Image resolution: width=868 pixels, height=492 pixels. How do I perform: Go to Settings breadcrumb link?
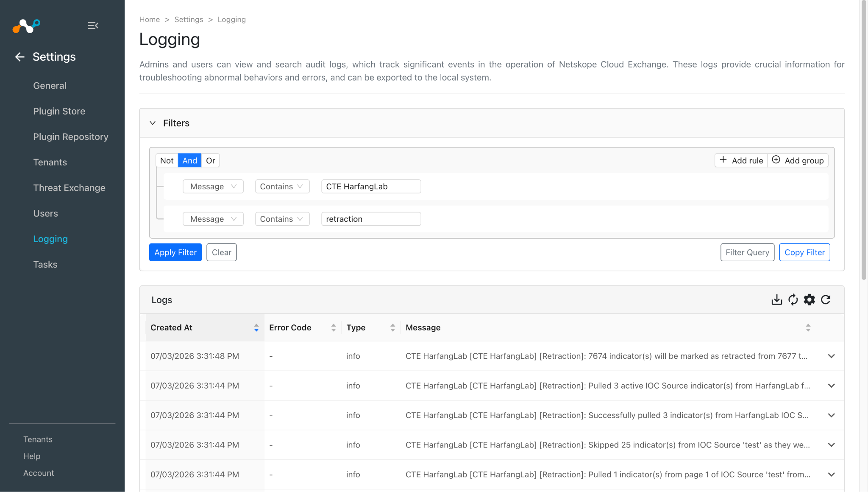[189, 20]
